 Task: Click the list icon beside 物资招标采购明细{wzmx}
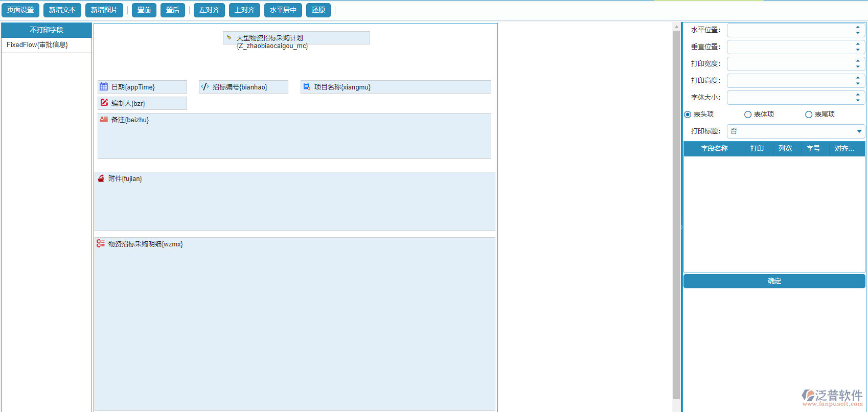101,244
